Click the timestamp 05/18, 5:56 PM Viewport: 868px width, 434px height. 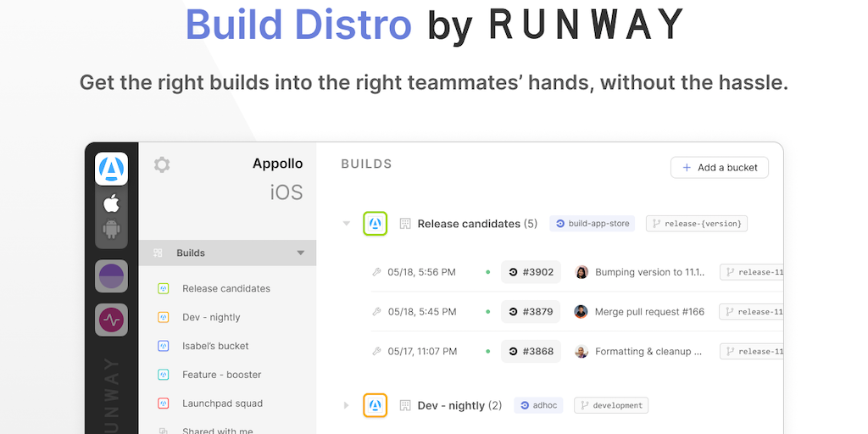pos(422,272)
